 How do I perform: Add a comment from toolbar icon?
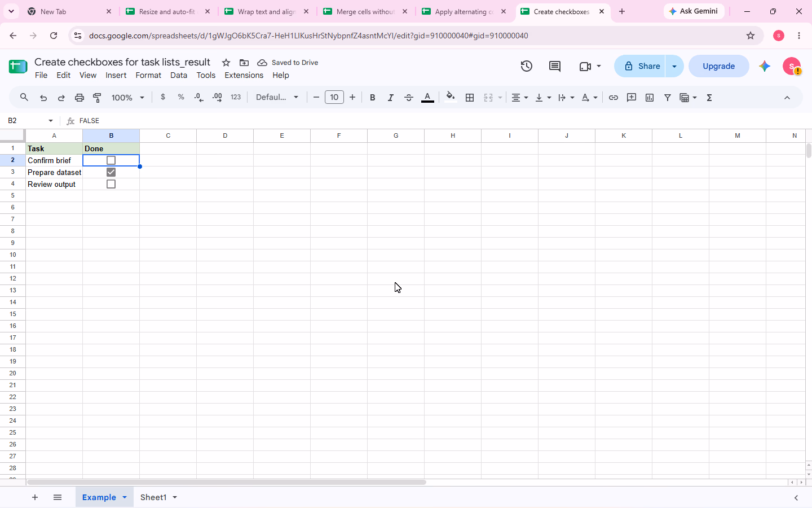(632, 98)
